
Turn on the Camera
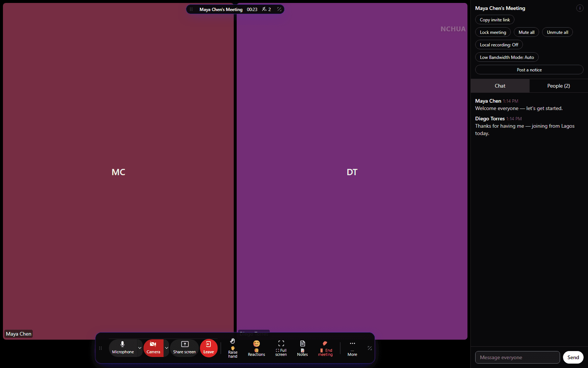tap(153, 348)
